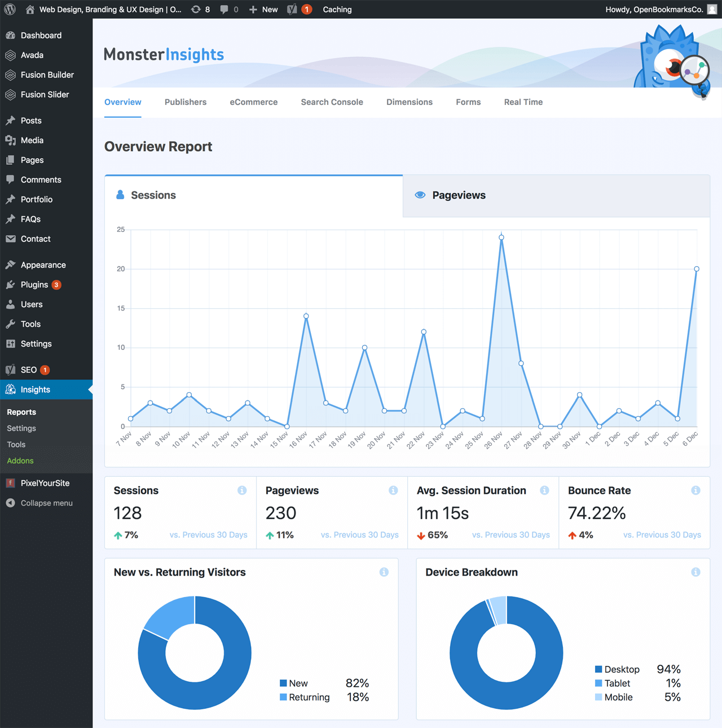Click the Plugins plug icon
The width and height of the screenshot is (722, 728).
pyautogui.click(x=11, y=284)
